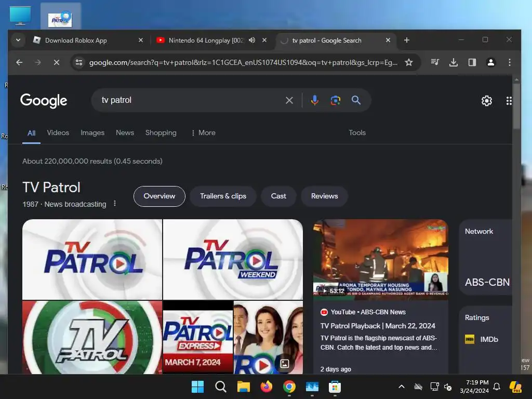The height and width of the screenshot is (399, 532).
Task: Open File Explorer from taskbar
Action: pos(243,387)
